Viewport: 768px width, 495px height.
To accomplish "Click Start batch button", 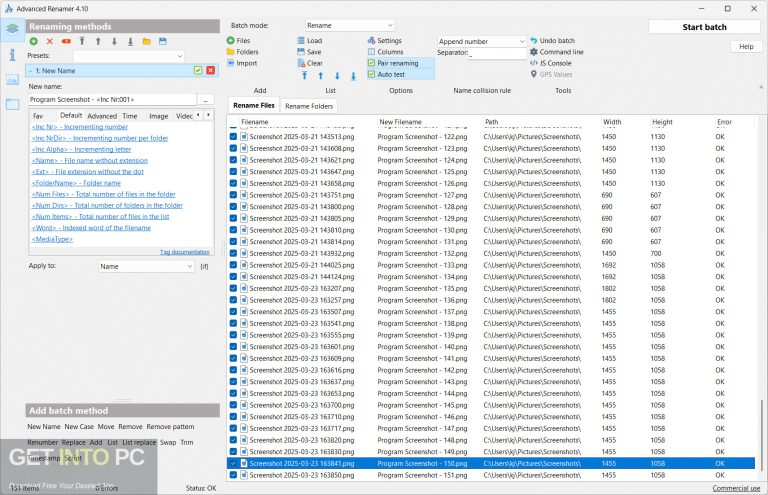I will tap(704, 27).
